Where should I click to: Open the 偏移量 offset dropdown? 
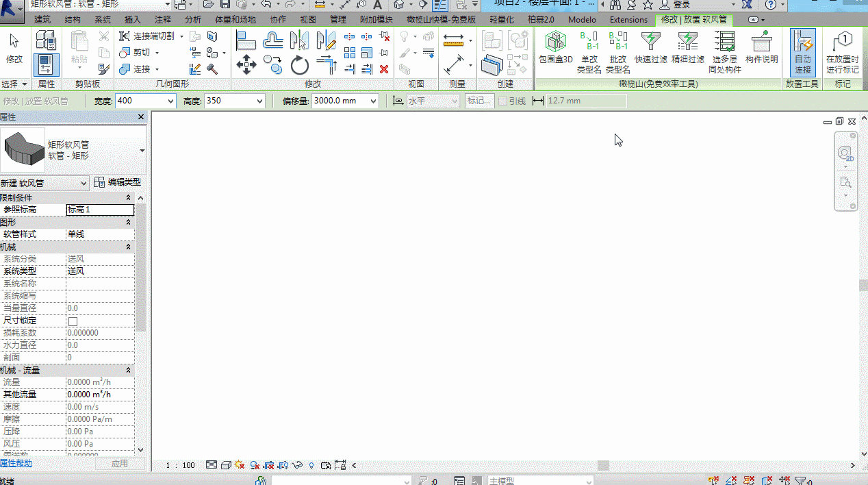pyautogui.click(x=373, y=101)
